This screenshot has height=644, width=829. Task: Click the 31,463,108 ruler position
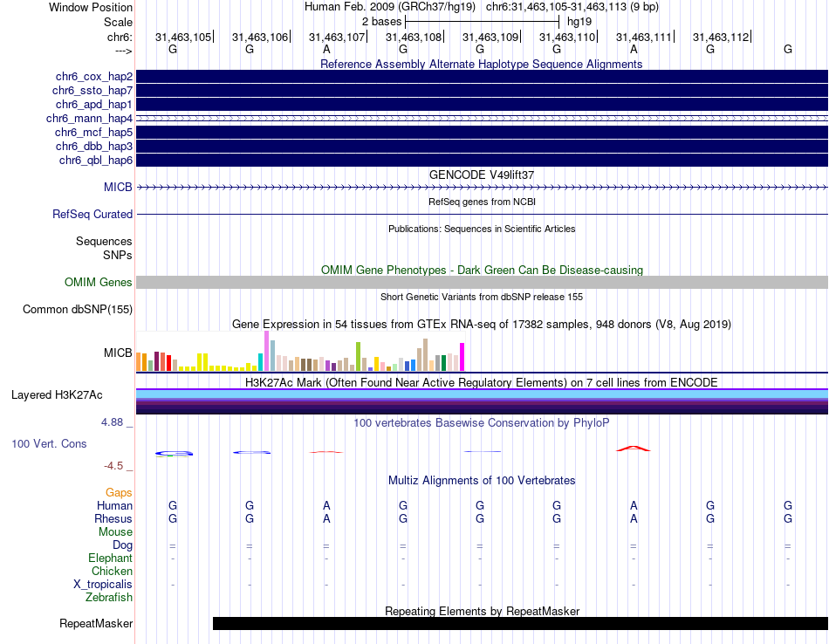click(414, 37)
